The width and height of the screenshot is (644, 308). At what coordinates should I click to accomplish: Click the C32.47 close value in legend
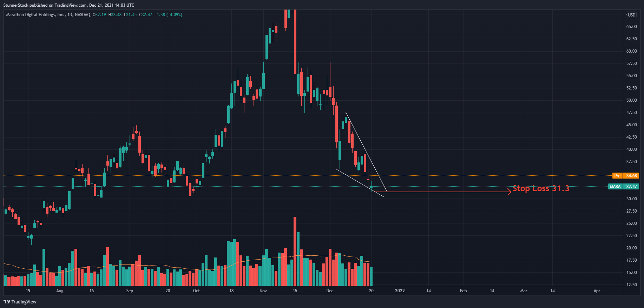(x=146, y=15)
